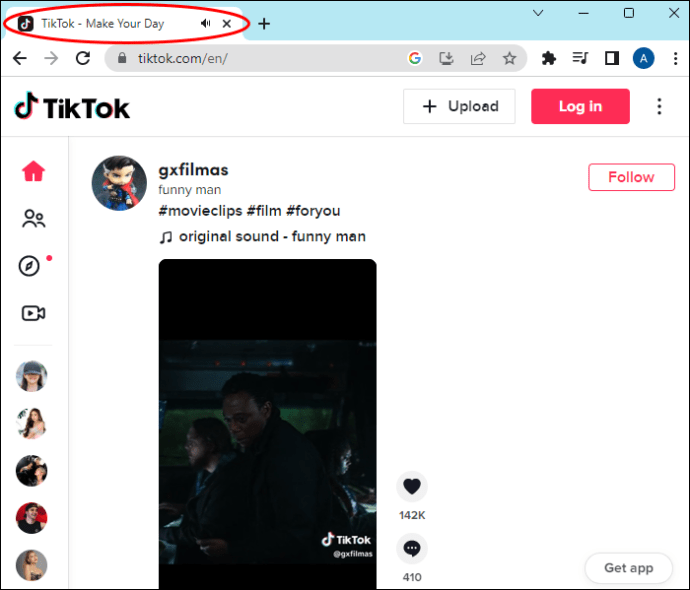Bookmark this page with star icon
The height and width of the screenshot is (590, 690).
click(509, 59)
